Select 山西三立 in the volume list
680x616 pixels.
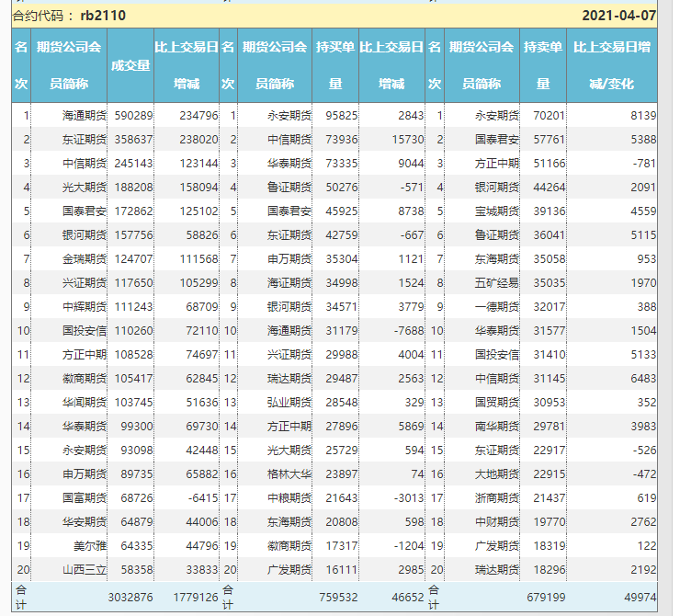click(85, 569)
